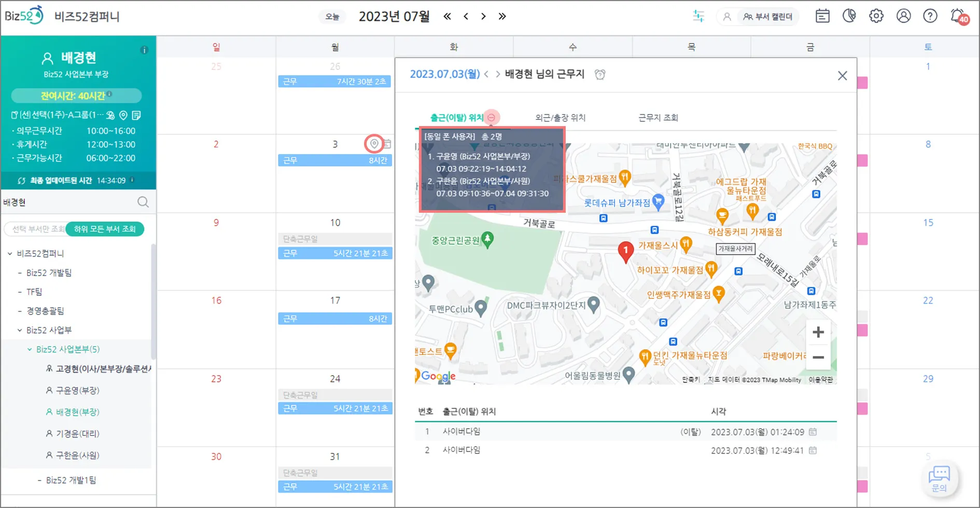This screenshot has height=508, width=980.
Task: Open the statistics pie chart icon
Action: coord(849,16)
